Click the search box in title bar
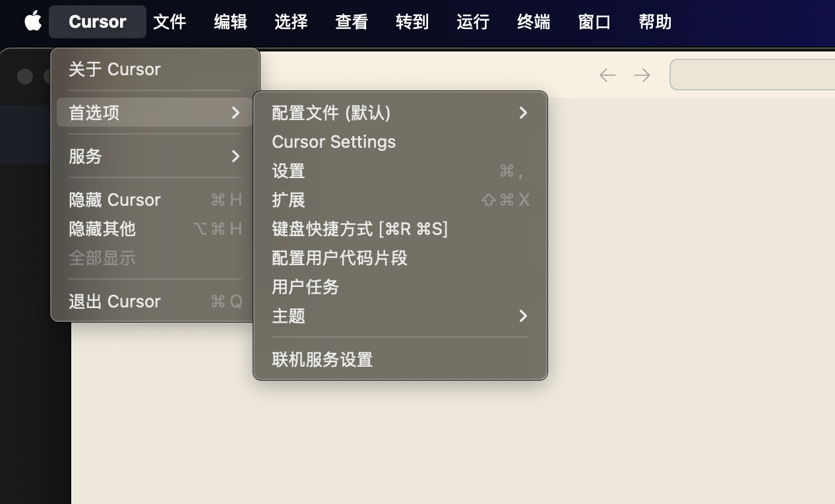Viewport: 835px width, 504px height. [x=753, y=75]
